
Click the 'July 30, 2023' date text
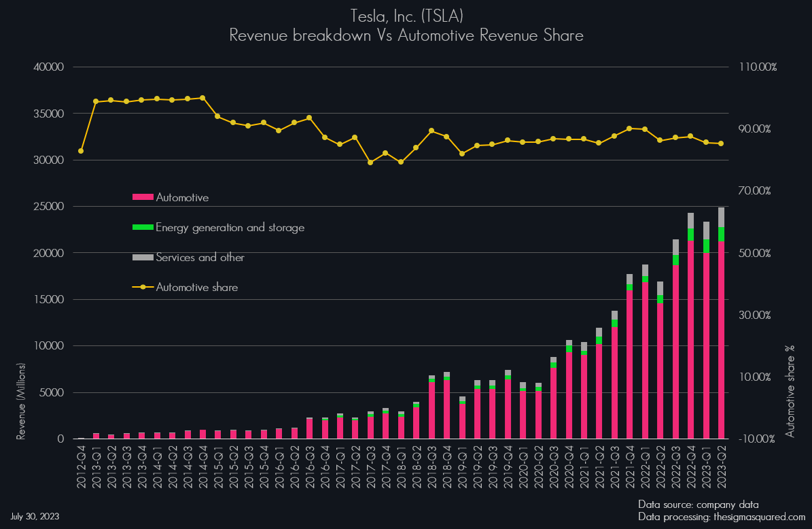[35, 517]
